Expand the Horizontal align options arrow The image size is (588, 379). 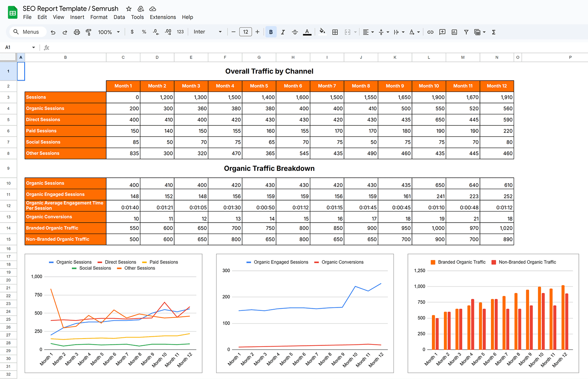[373, 32]
